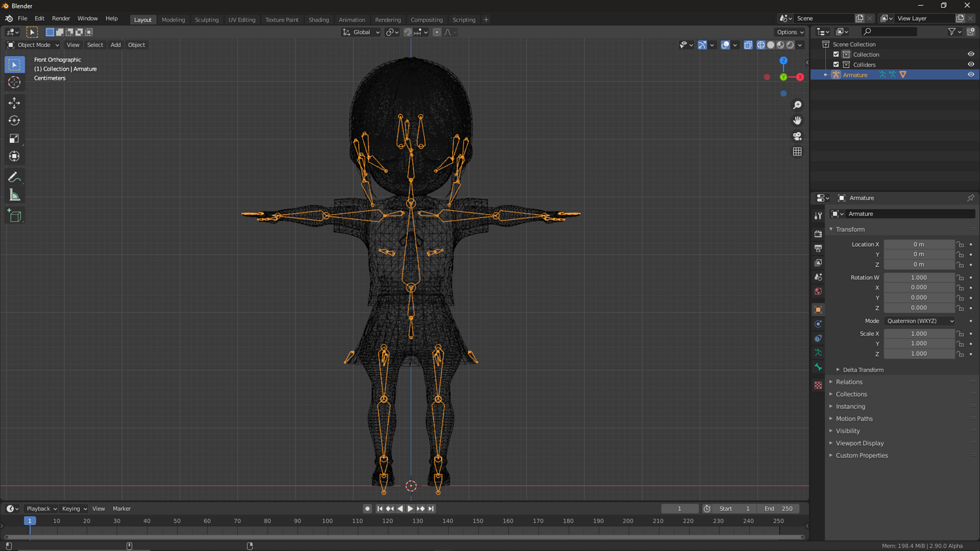
Task: Expand the Delta Transform section
Action: pos(862,370)
